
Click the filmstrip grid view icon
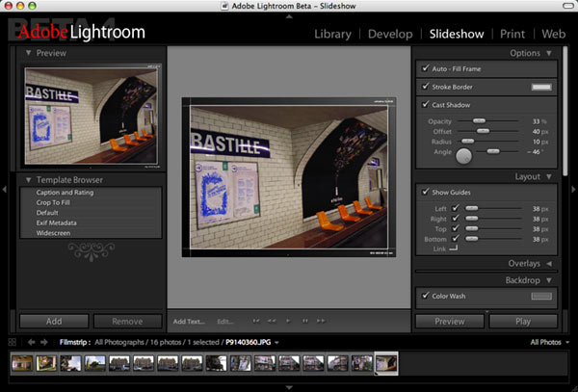(13, 342)
